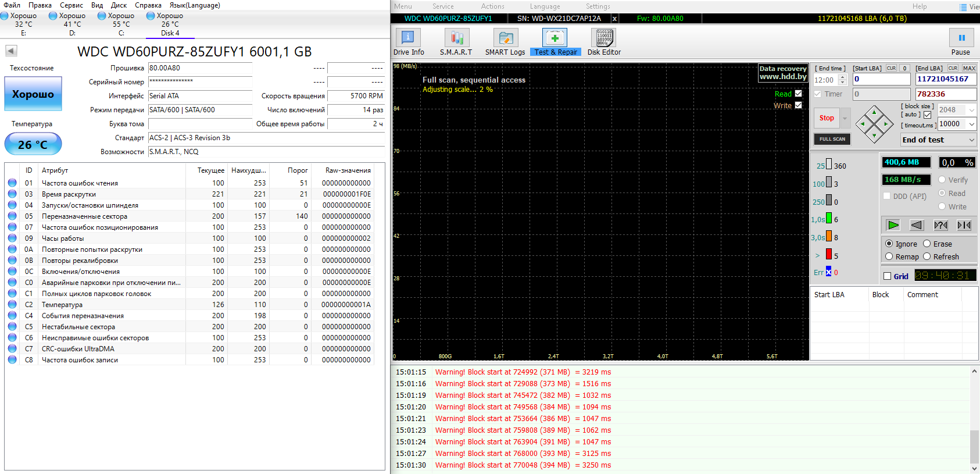Open the Диск menu
The width and height of the screenshot is (980, 474).
pyautogui.click(x=119, y=5)
